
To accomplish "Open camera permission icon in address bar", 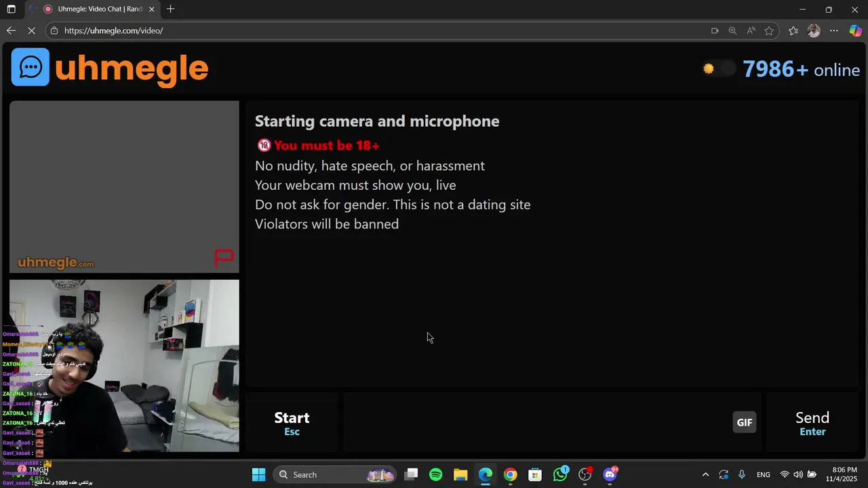I will pyautogui.click(x=715, y=30).
